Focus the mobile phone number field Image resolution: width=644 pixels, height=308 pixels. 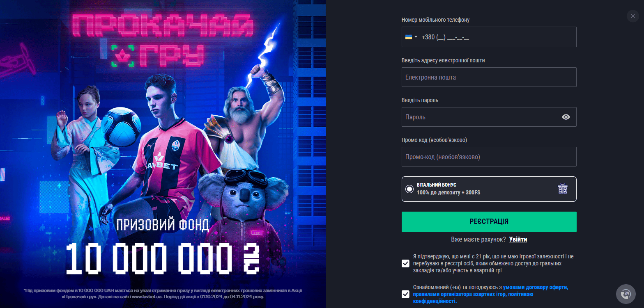[489, 37]
